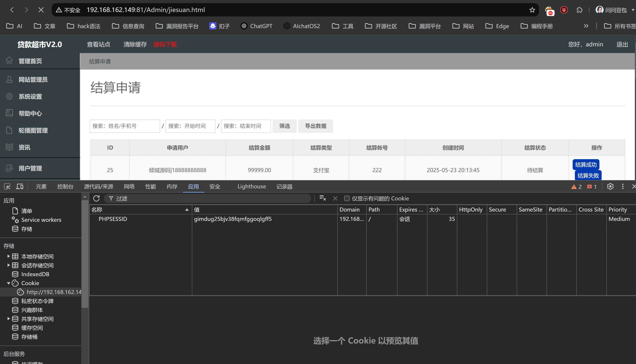Expand the 共享存储空间 tree node
Viewport: 636px width, 364px height.
point(8,319)
